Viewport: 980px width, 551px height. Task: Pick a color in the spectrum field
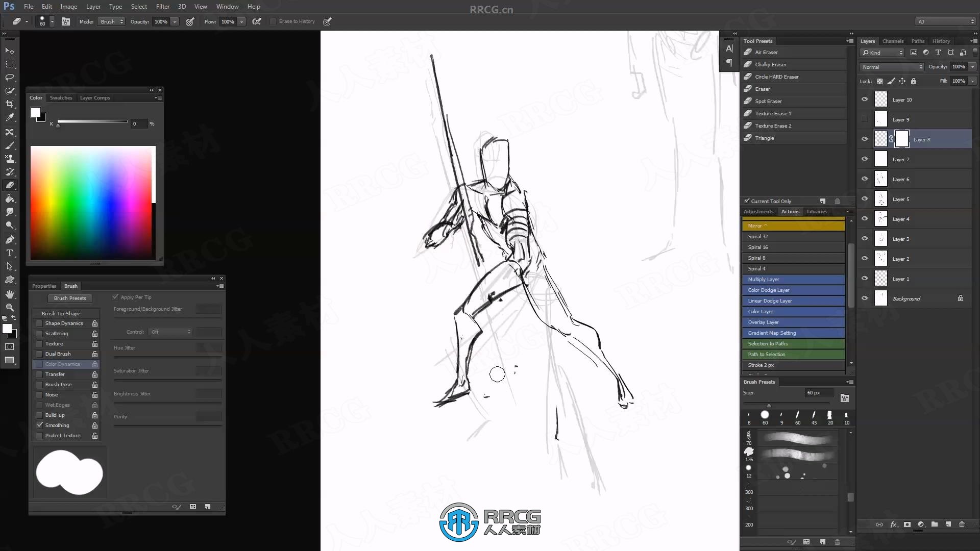point(91,203)
